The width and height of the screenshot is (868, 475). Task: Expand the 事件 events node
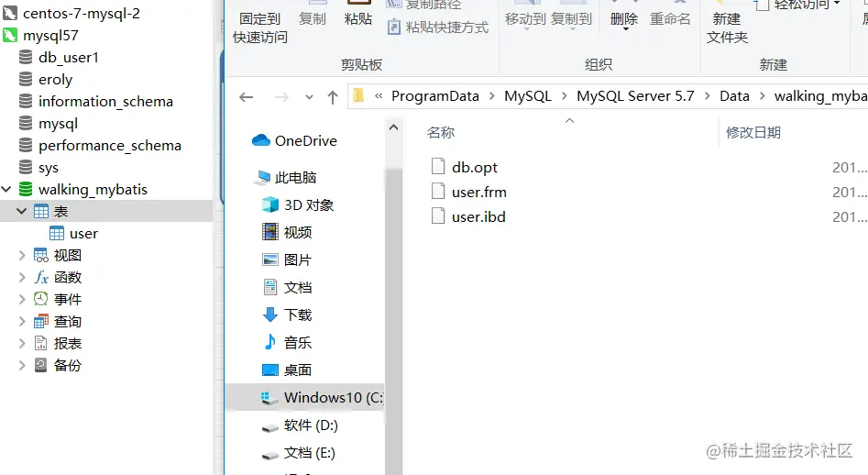click(x=22, y=300)
